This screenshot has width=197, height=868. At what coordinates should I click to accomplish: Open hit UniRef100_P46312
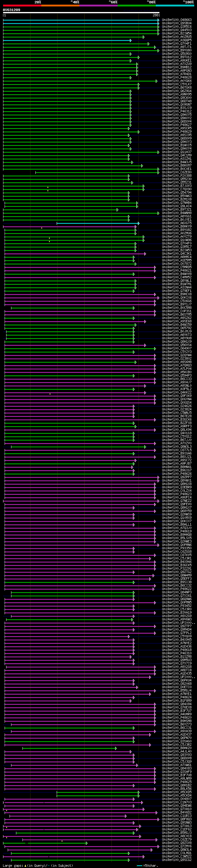click(x=176, y=111)
